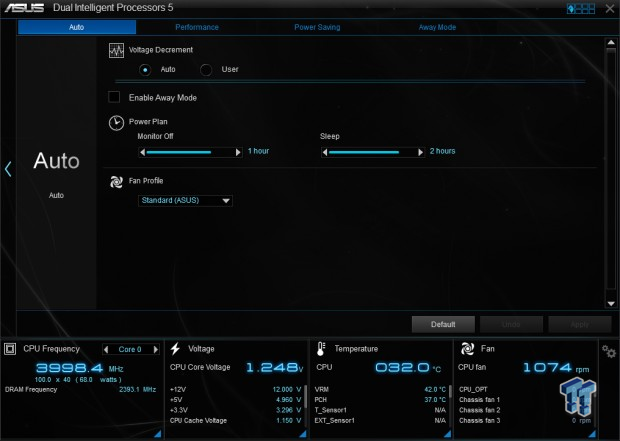620x441 pixels.
Task: Click the +3.3V voltage row
Action: coord(236,410)
